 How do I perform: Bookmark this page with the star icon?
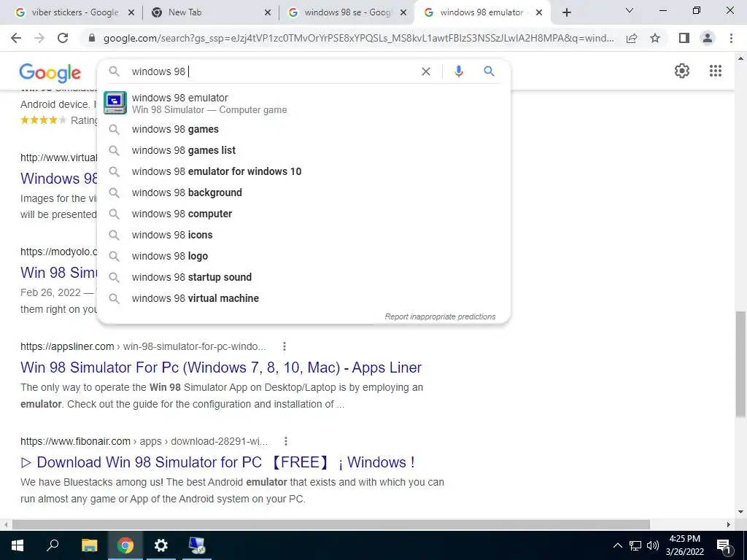click(655, 38)
